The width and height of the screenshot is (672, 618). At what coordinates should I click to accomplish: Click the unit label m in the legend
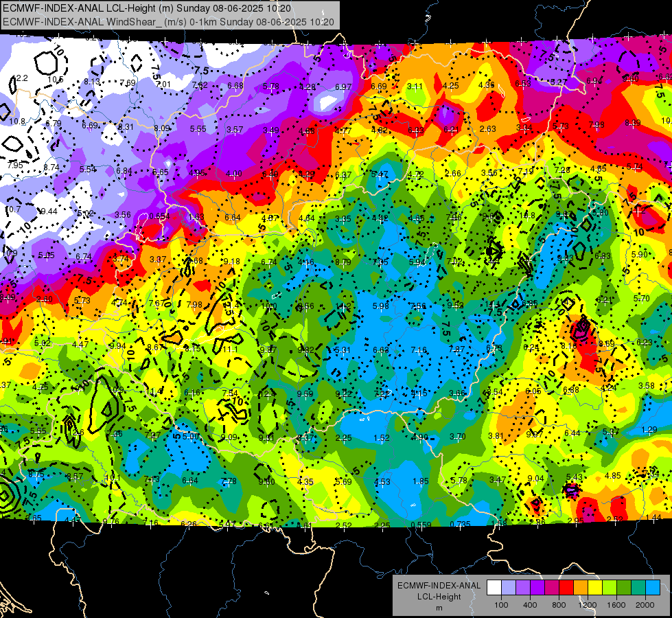click(439, 608)
